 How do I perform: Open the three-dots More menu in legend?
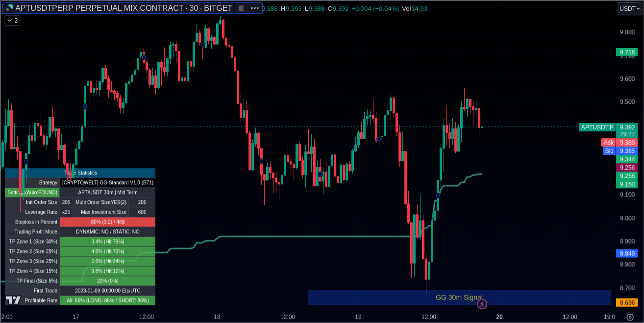254,8
